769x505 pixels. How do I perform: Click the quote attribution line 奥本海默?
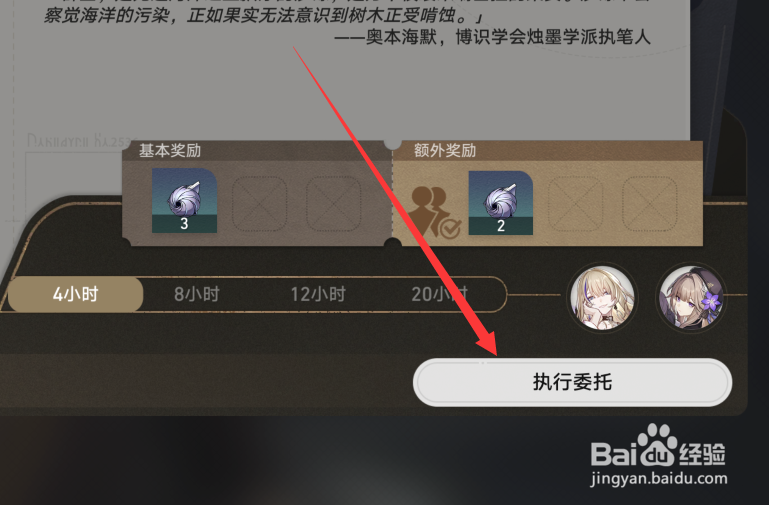click(x=492, y=37)
